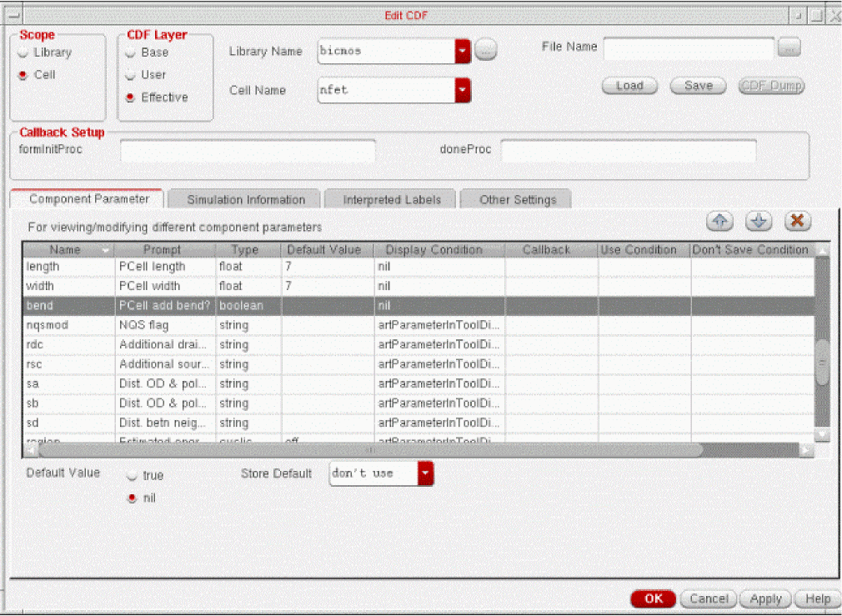Click the Apply button
Image resolution: width=842 pixels, height=616 pixels.
pyautogui.click(x=764, y=598)
